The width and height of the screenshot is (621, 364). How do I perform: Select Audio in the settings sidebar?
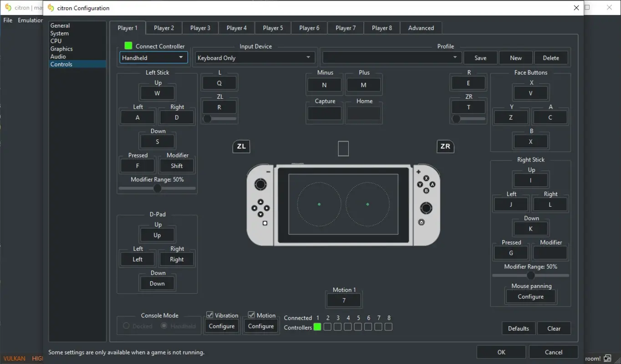[58, 56]
